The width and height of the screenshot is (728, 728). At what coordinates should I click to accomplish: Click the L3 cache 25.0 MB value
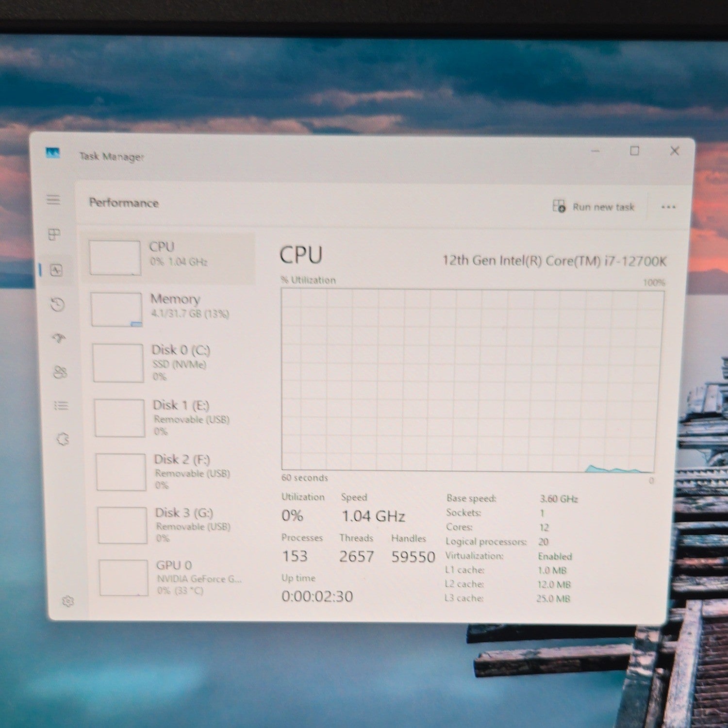553,598
